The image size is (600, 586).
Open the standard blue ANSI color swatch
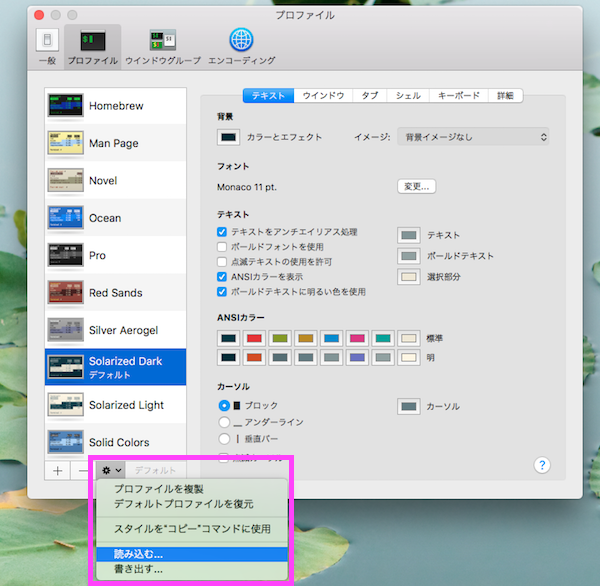click(331, 338)
